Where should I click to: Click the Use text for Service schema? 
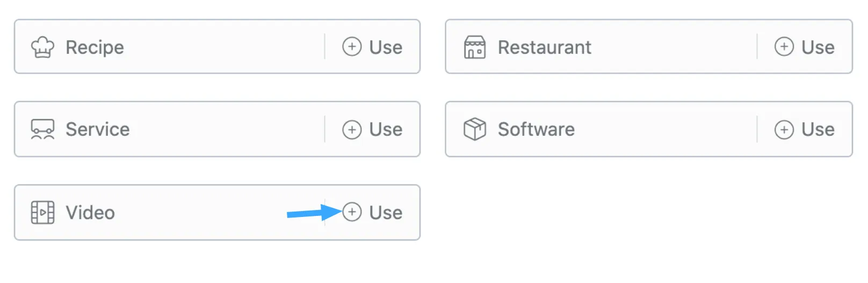(x=386, y=129)
